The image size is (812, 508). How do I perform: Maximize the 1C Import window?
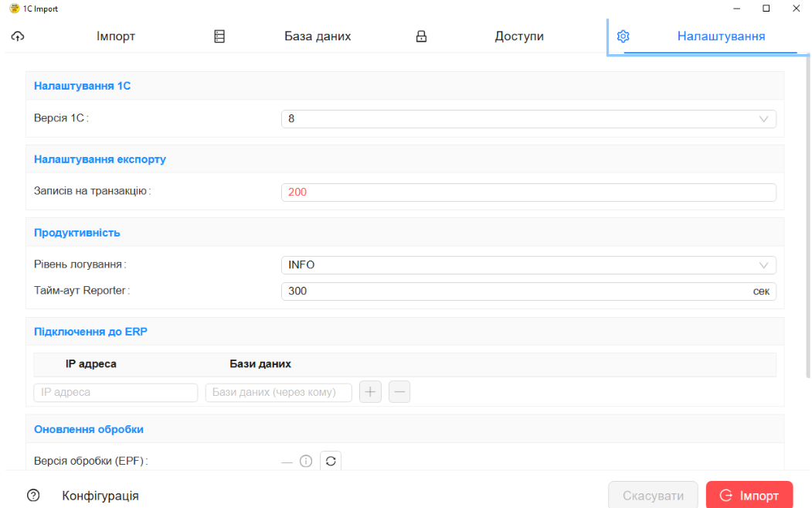[x=766, y=9]
